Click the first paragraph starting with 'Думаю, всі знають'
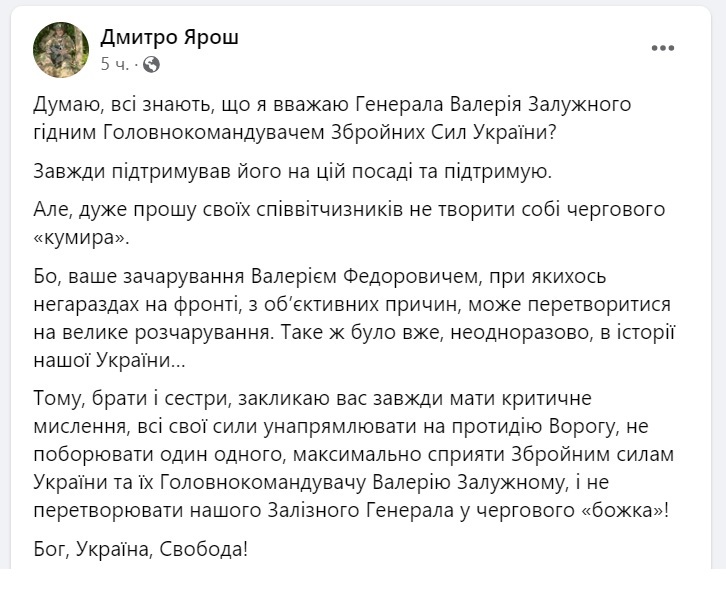The image size is (726, 598). click(332, 118)
